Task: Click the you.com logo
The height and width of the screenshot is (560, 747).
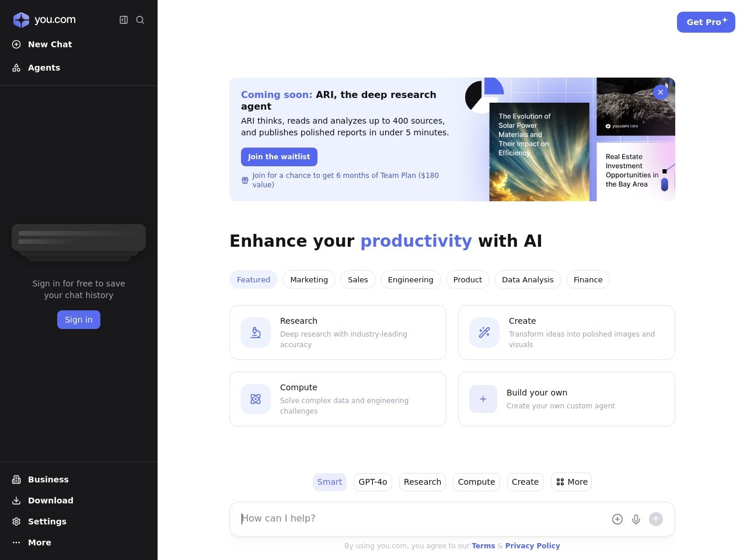Action: coord(44,20)
